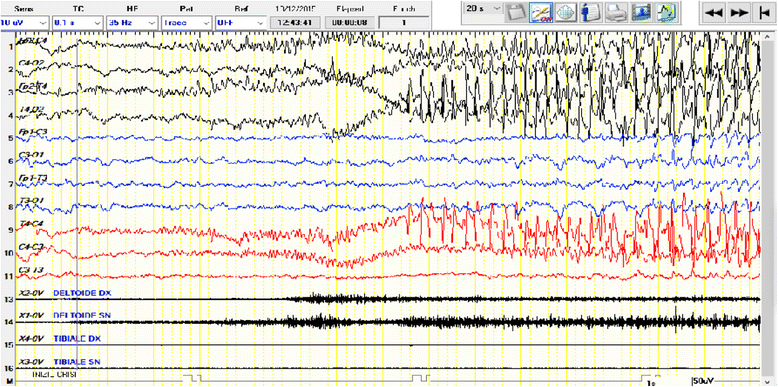Click the X1-0V channel label
The width and height of the screenshot is (778, 387).
tap(32, 316)
